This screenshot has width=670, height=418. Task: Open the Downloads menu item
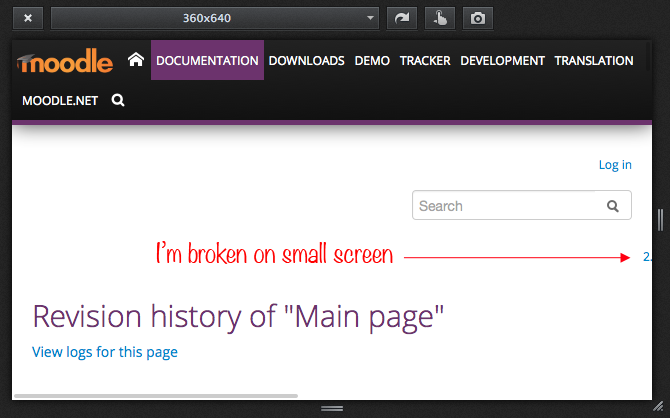click(306, 61)
